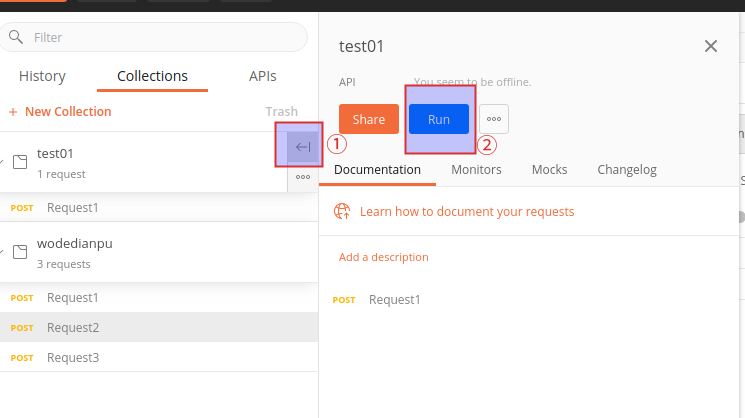
Task: Close the test01 details pane
Action: [711, 46]
